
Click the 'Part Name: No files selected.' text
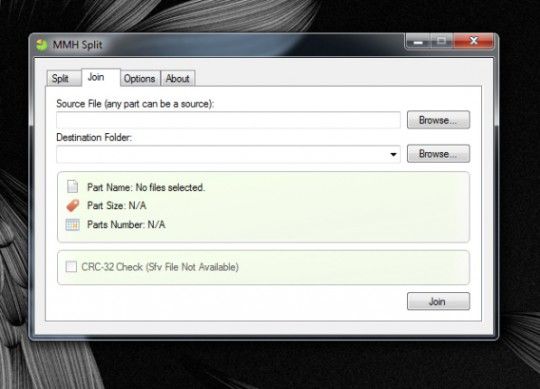tap(146, 187)
